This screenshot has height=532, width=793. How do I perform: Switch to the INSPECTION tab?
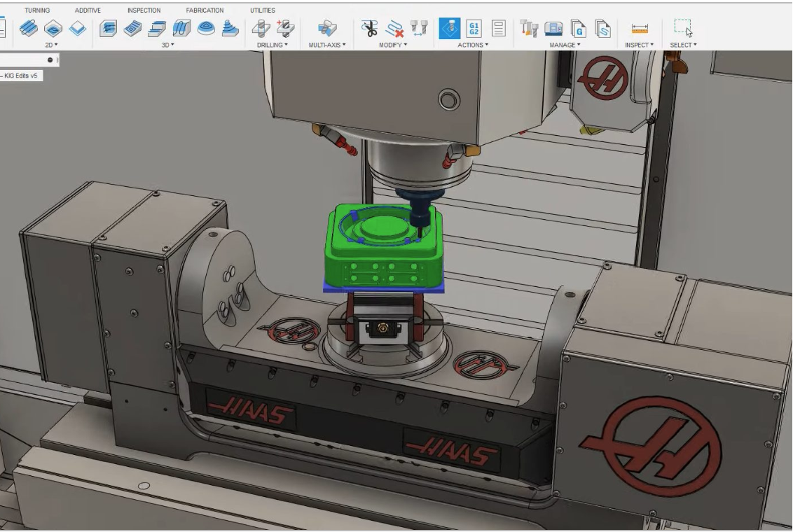coord(144,10)
